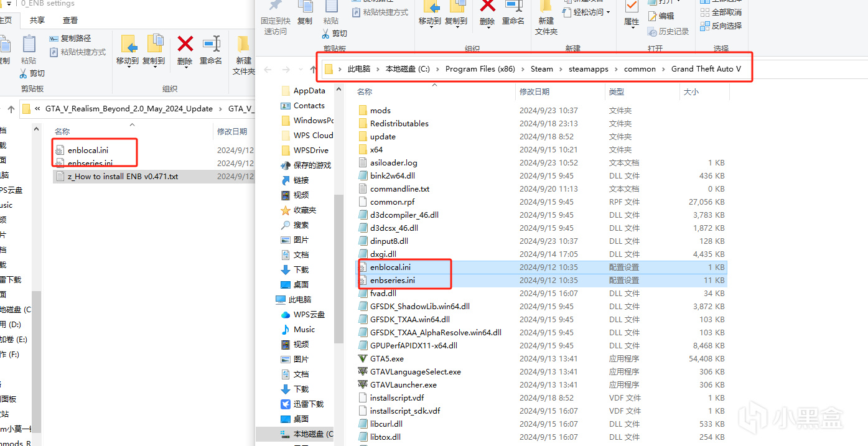Click 全部取消 in the GTA window ribbon
868x446 pixels.
pyautogui.click(x=721, y=12)
